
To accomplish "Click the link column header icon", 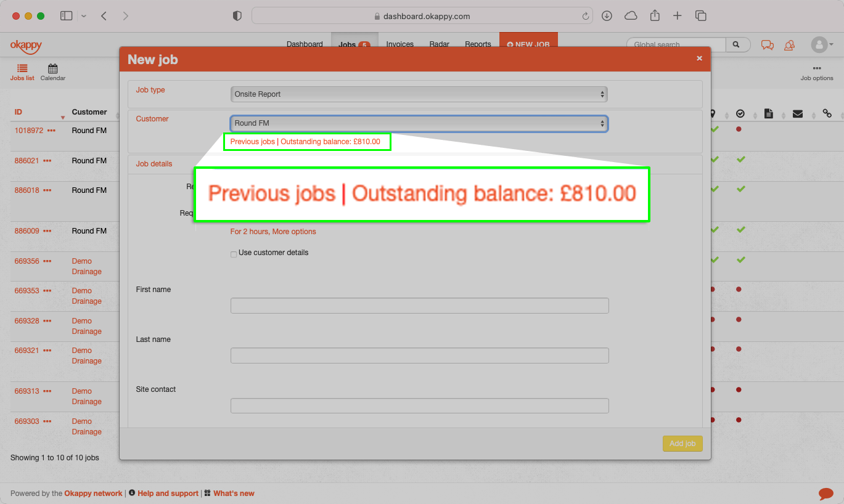I will pyautogui.click(x=827, y=113).
